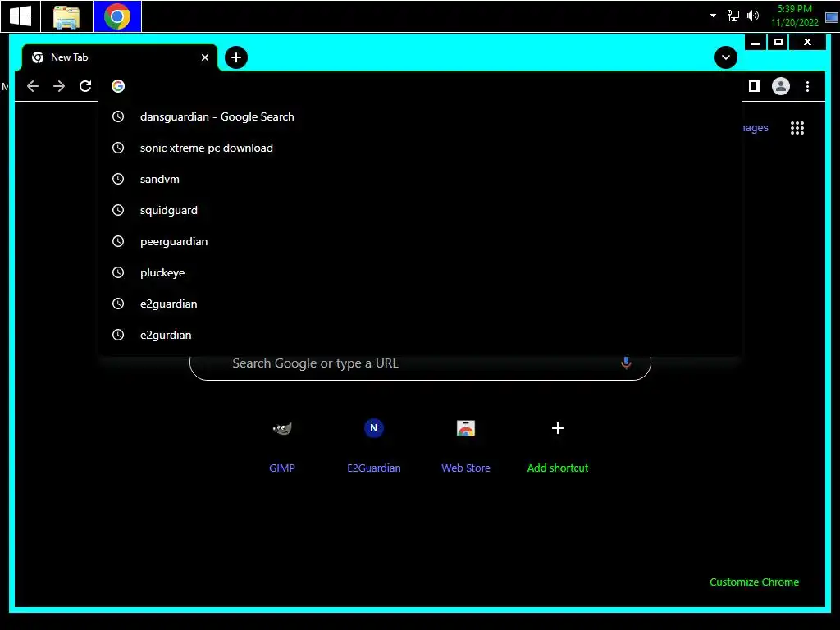
Task: Choose the 'pluckeye' suggestion
Action: tap(420, 272)
